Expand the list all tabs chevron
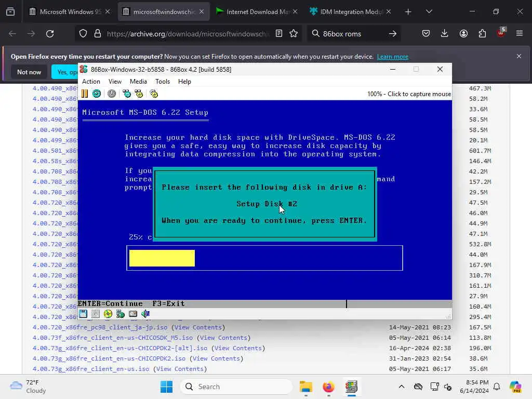Image resolution: width=532 pixels, height=399 pixels. tap(429, 11)
